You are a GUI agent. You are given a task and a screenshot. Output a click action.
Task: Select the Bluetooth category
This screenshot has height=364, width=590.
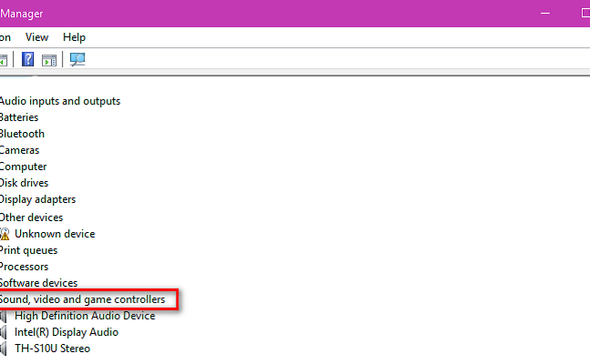click(22, 134)
